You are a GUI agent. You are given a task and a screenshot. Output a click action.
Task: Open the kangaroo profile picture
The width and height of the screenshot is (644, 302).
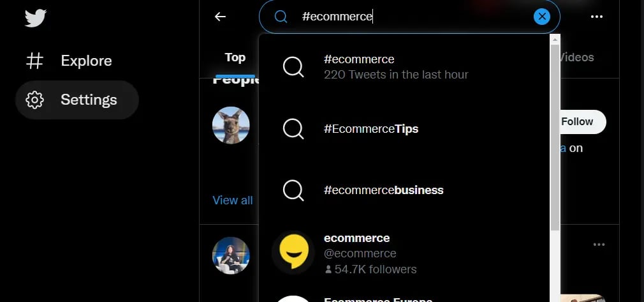coord(231,126)
